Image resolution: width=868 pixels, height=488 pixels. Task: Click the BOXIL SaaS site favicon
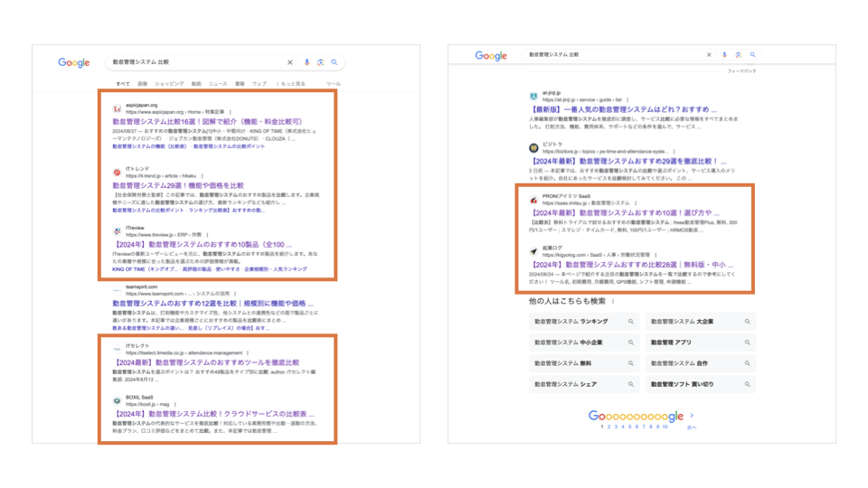pyautogui.click(x=117, y=399)
